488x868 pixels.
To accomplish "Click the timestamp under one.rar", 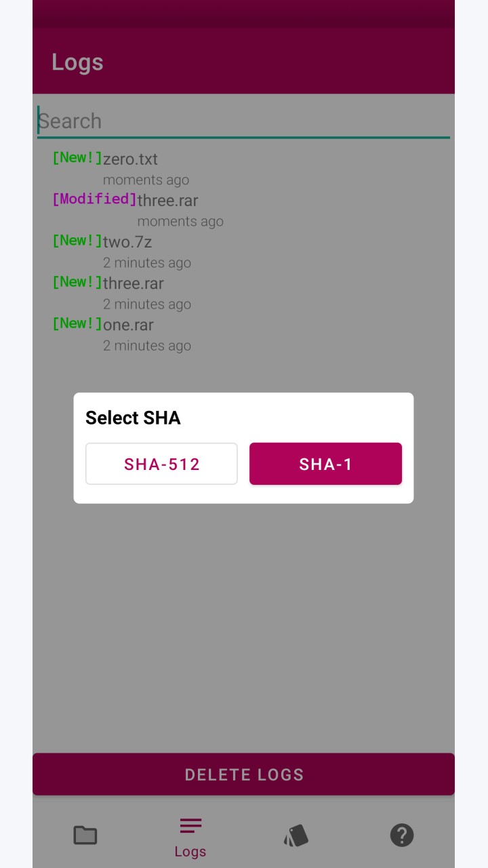I will (x=147, y=346).
